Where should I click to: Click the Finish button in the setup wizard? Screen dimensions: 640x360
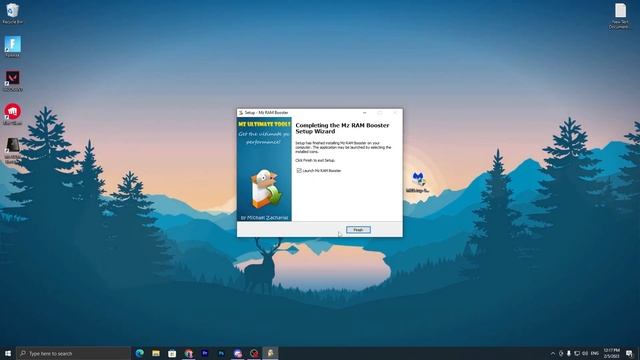pyautogui.click(x=358, y=230)
